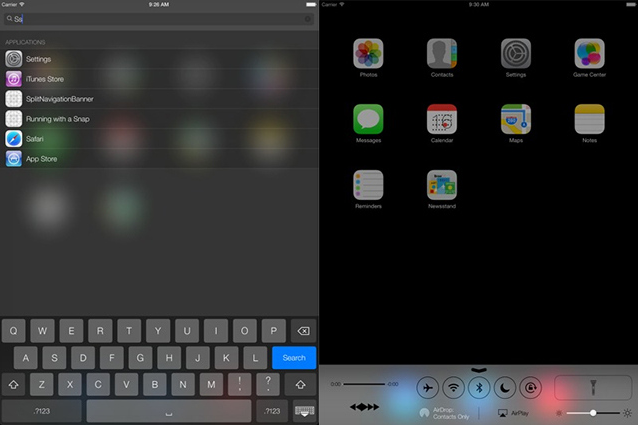Collapse Control Center using the top chevron
This screenshot has height=425, width=638.
click(479, 370)
